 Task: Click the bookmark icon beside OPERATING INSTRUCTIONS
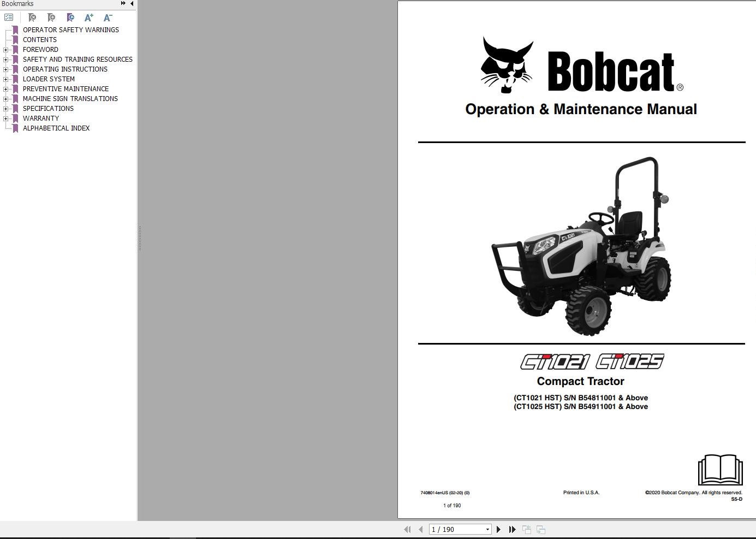(15, 69)
